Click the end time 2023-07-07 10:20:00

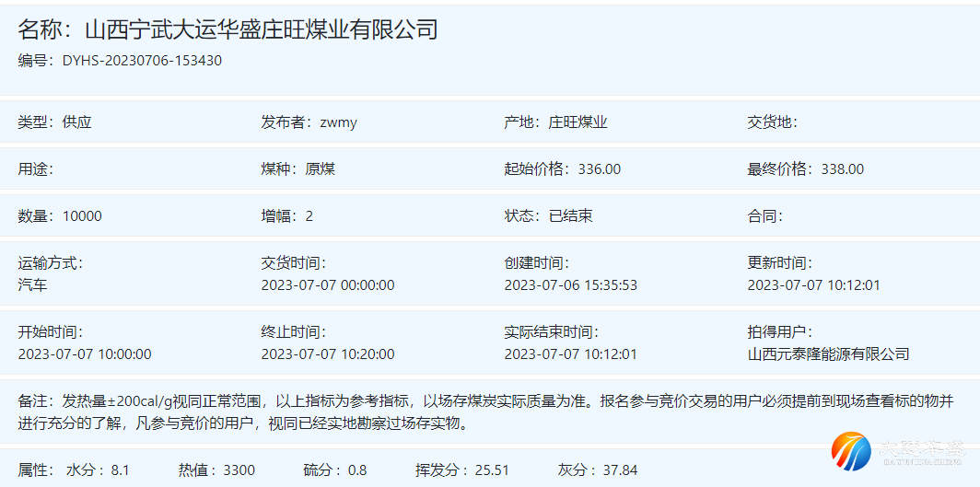328,354
